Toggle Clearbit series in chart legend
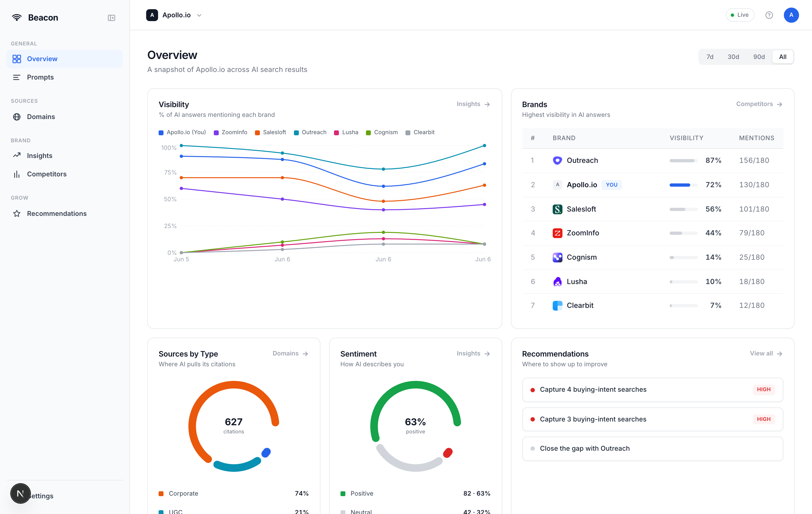812x514 pixels. [x=420, y=133]
